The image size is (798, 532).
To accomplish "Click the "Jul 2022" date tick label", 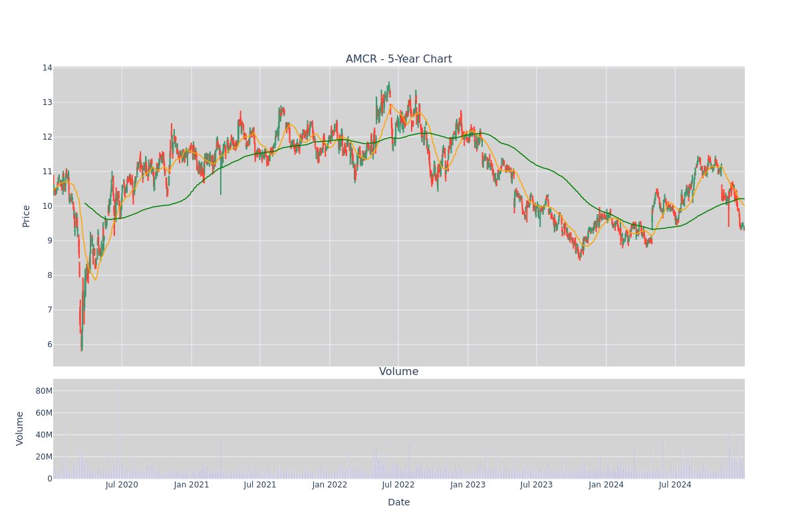I will point(398,485).
